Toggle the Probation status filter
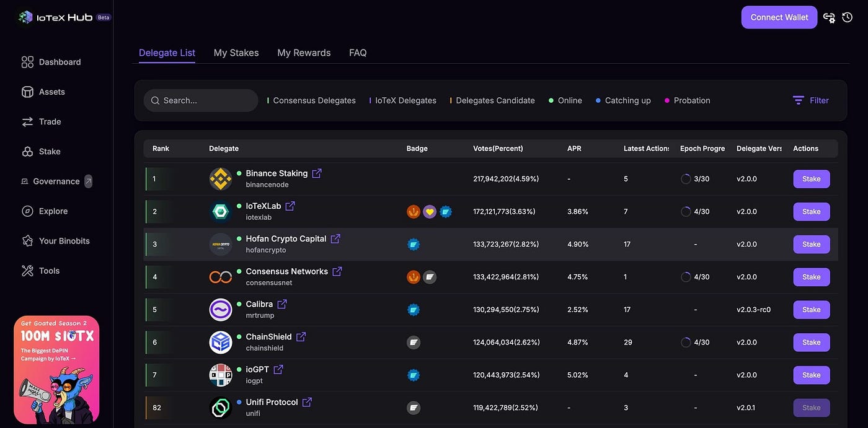Screen dimensions: 868x428 (x=688, y=100)
